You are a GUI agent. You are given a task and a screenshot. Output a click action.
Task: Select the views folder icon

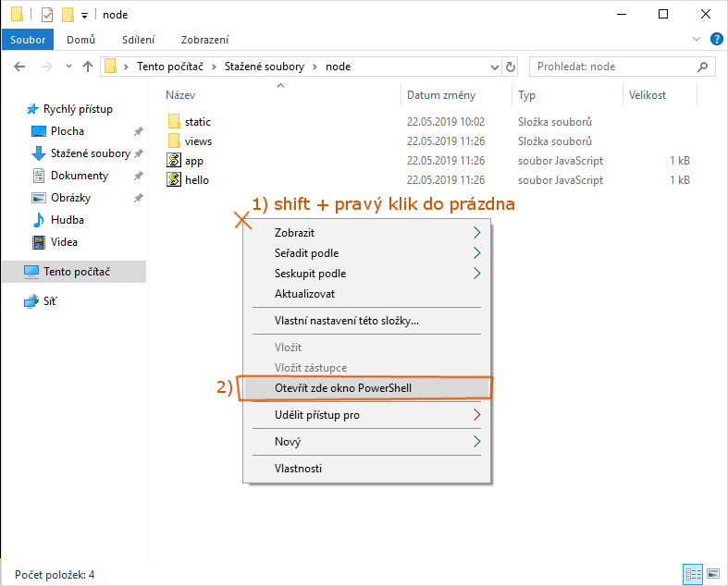[x=174, y=141]
